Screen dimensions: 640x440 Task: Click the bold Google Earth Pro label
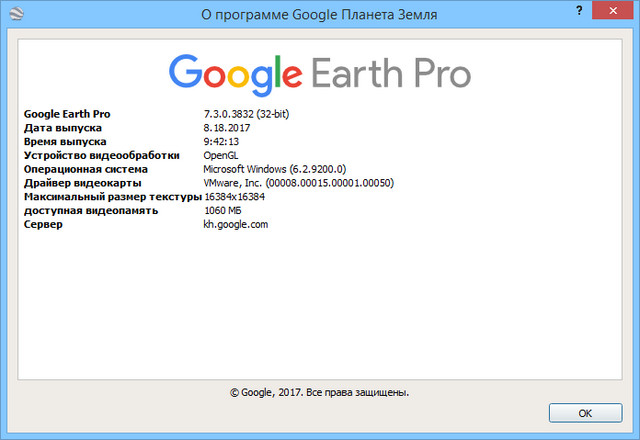click(67, 114)
